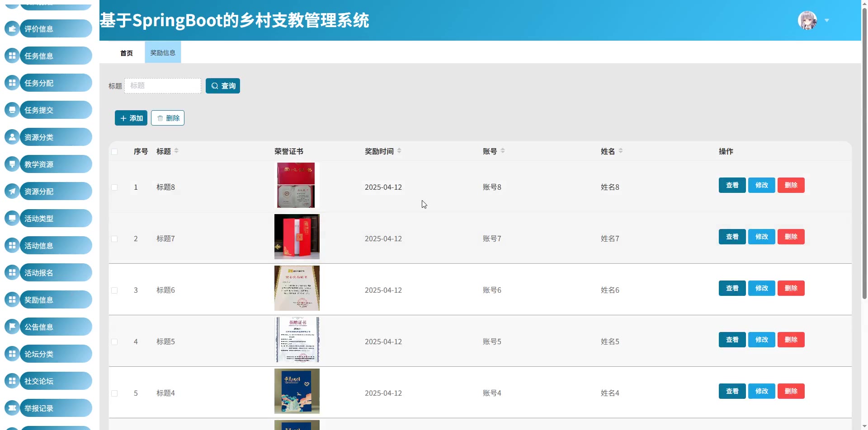868x430 pixels.
Task: Focus the 标题 search input field
Action: [163, 86]
